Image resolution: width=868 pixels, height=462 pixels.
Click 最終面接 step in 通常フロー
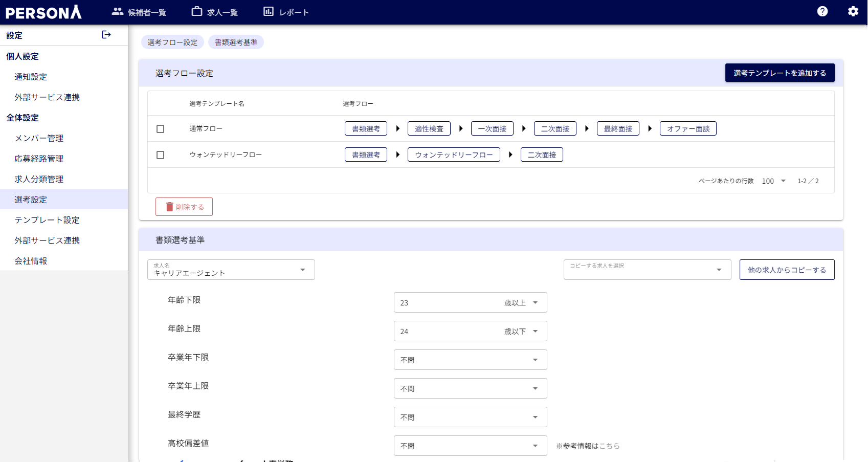pos(618,128)
